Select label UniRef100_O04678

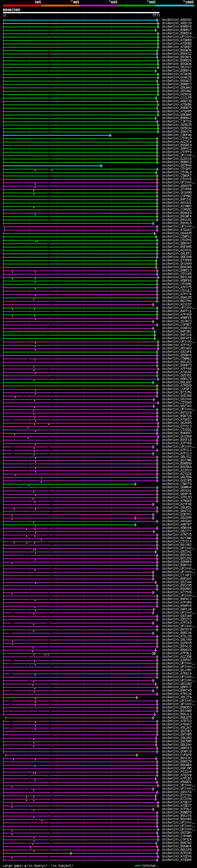[177, 78]
